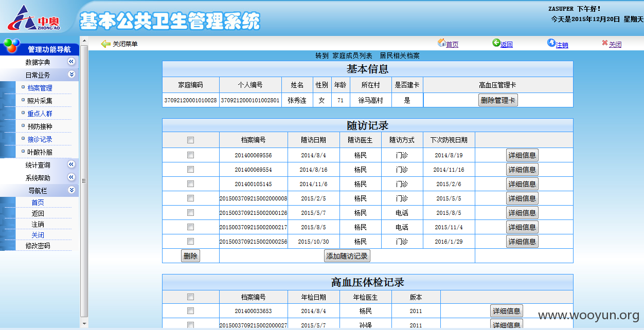Check the row for record 201400105145
This screenshot has width=644, height=330.
coord(191,184)
